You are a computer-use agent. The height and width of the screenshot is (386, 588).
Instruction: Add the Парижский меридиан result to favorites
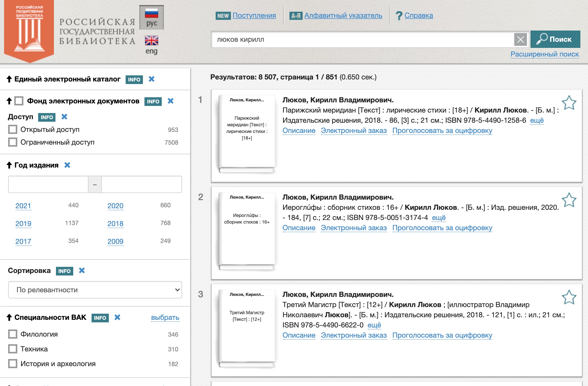tap(569, 103)
